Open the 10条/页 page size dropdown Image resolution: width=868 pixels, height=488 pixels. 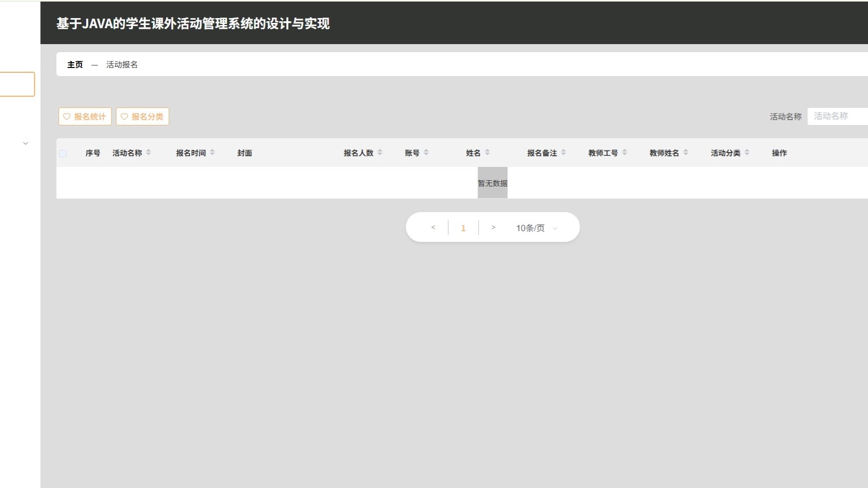[x=535, y=228]
